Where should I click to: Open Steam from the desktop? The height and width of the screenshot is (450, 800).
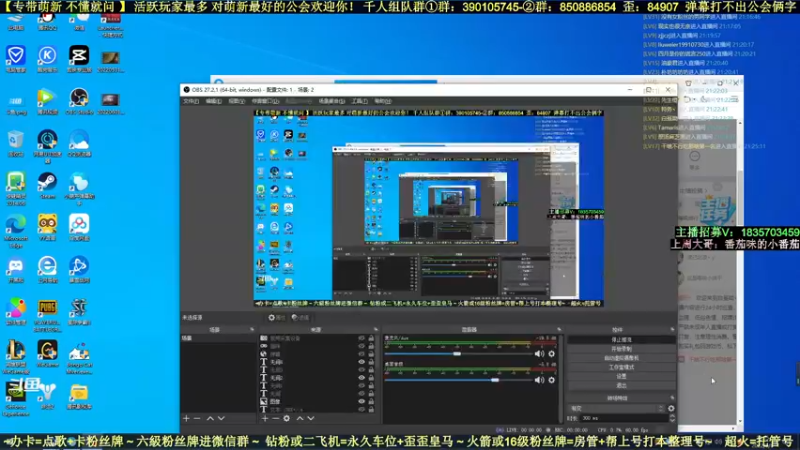point(47,186)
